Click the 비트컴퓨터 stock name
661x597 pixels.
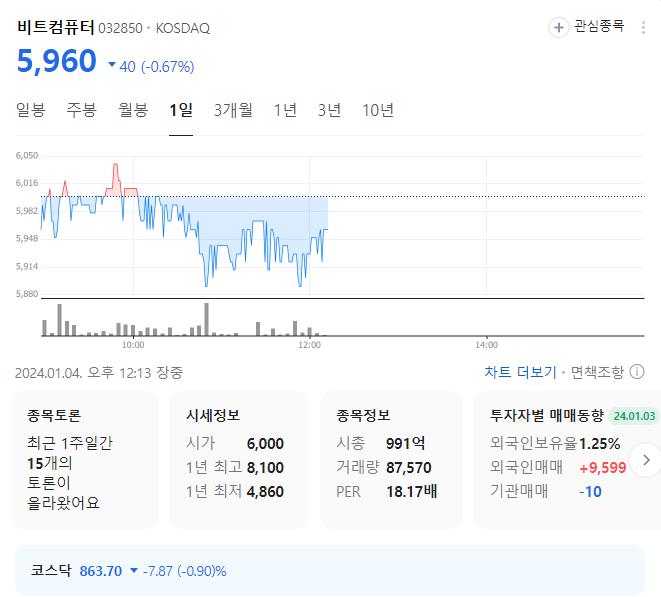56,27
